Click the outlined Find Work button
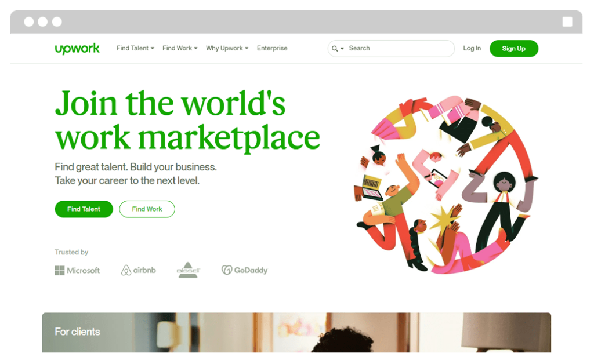This screenshot has height=364, width=594. pos(147,209)
